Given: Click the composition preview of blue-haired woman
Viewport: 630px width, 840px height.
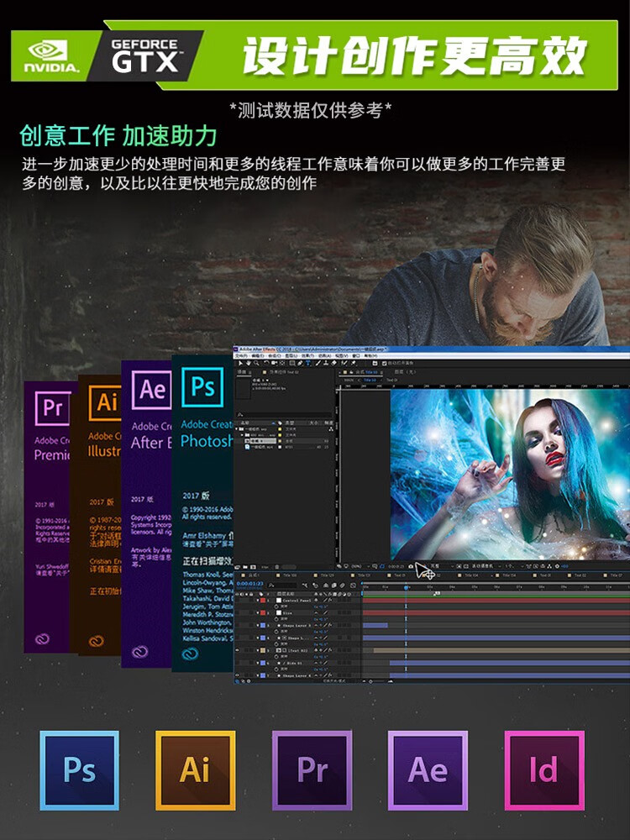Looking at the screenshot, I should pos(510,475).
